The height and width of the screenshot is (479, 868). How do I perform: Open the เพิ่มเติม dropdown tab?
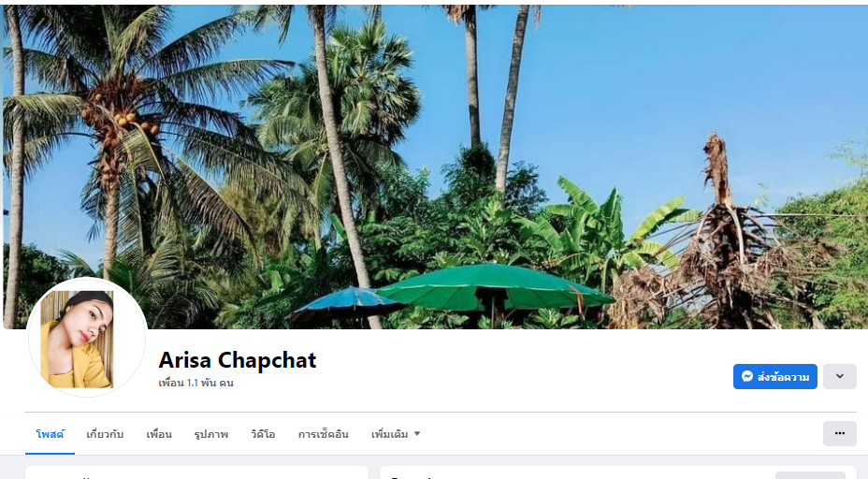point(396,434)
